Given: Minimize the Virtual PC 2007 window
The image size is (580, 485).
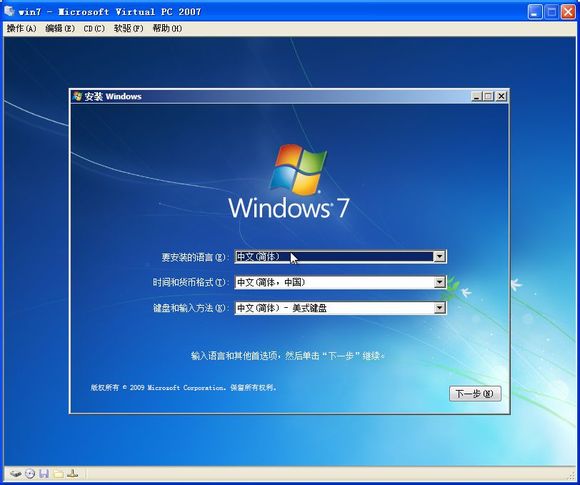Looking at the screenshot, I should point(535,12).
